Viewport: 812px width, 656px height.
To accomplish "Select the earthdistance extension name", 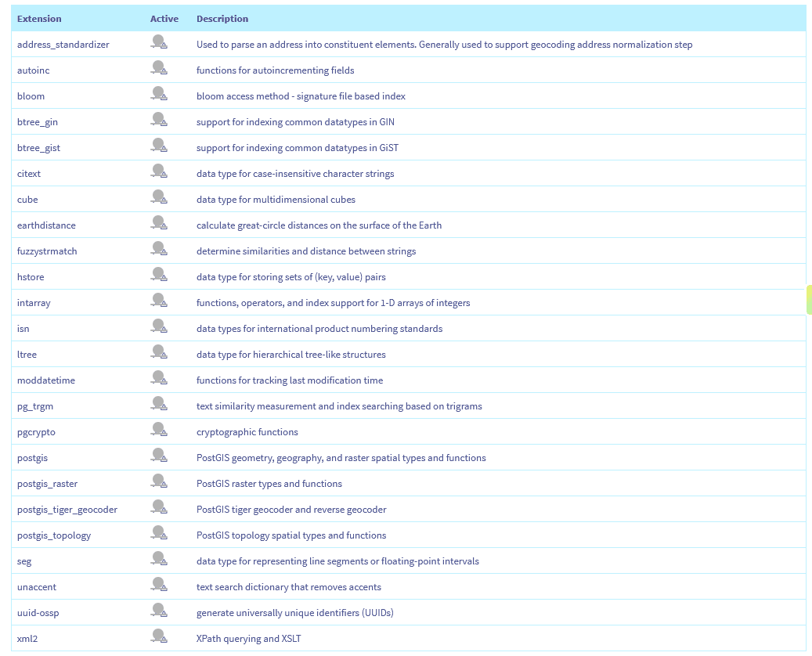I will [46, 225].
